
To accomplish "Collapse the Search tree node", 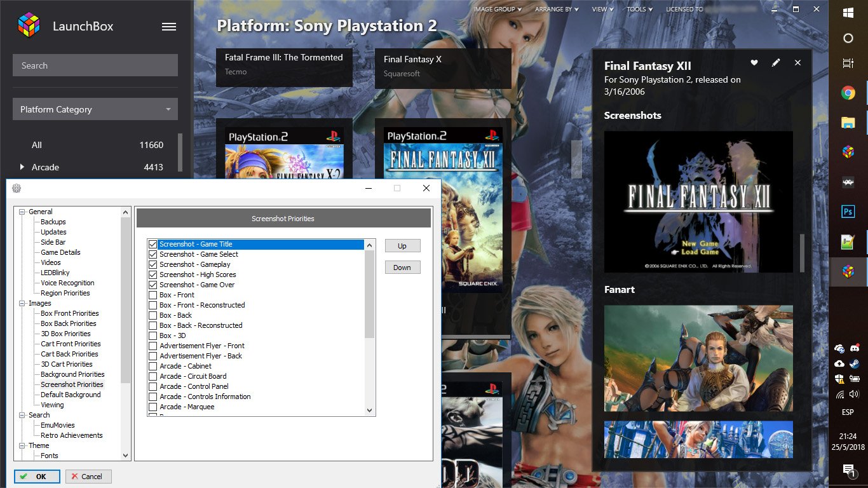I will click(21, 415).
